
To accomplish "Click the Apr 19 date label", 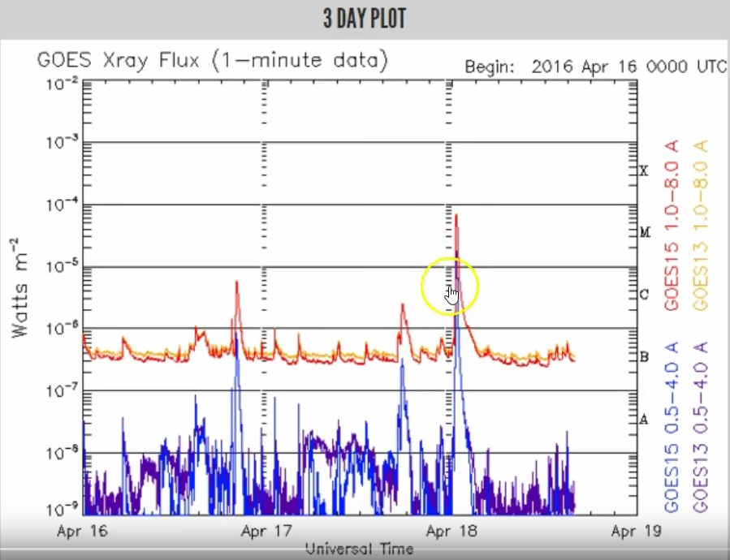I will pos(636,531).
